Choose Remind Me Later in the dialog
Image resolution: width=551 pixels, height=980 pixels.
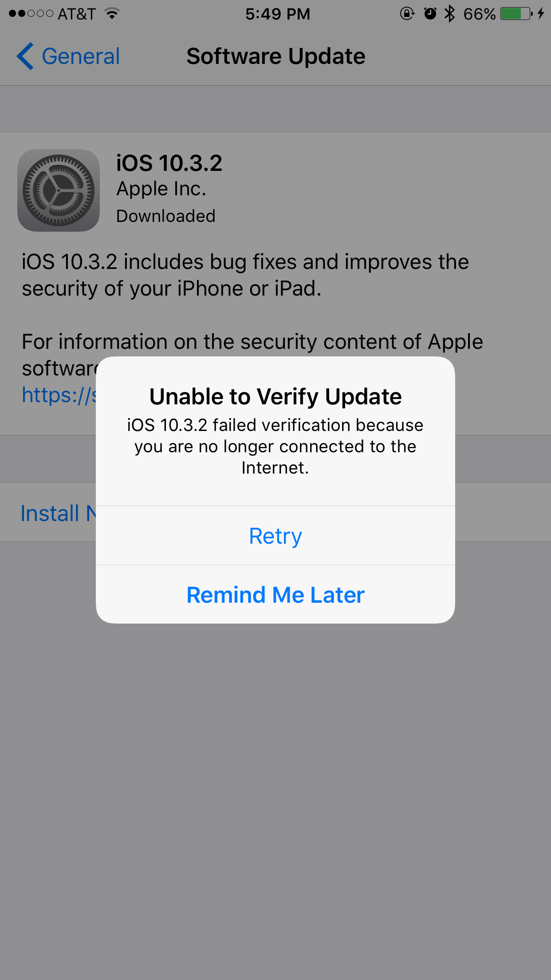tap(275, 595)
